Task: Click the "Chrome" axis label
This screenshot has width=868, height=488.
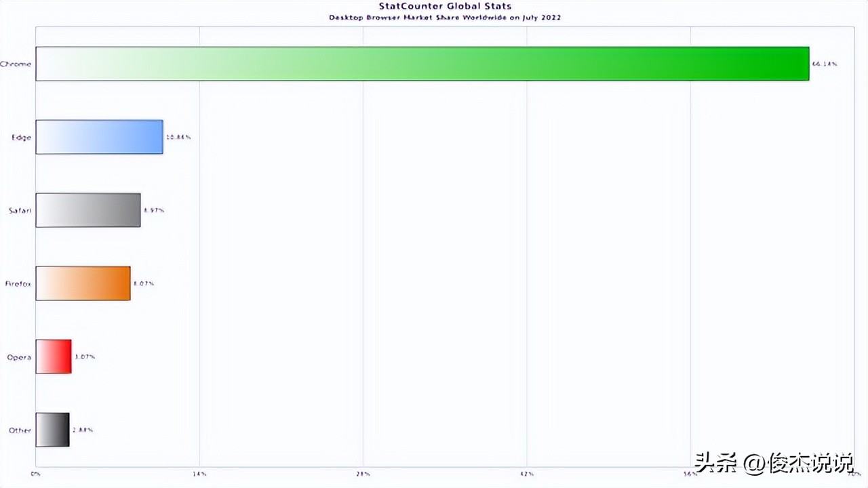Action: [x=16, y=64]
